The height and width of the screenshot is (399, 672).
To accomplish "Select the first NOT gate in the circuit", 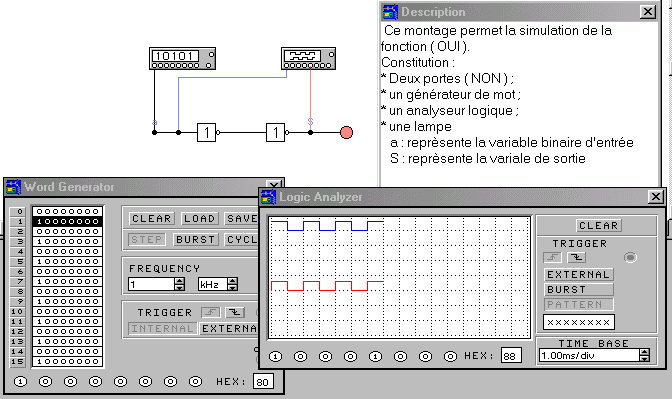I will tap(208, 132).
